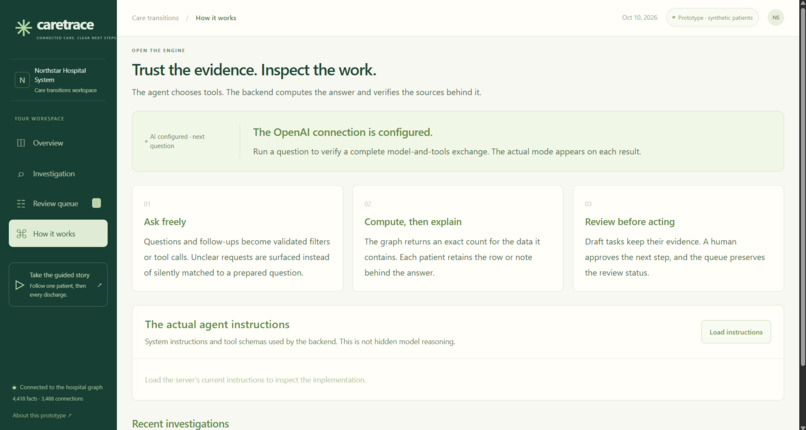Click the Compute, then explain card
This screenshot has width=806, height=430.
457,238
